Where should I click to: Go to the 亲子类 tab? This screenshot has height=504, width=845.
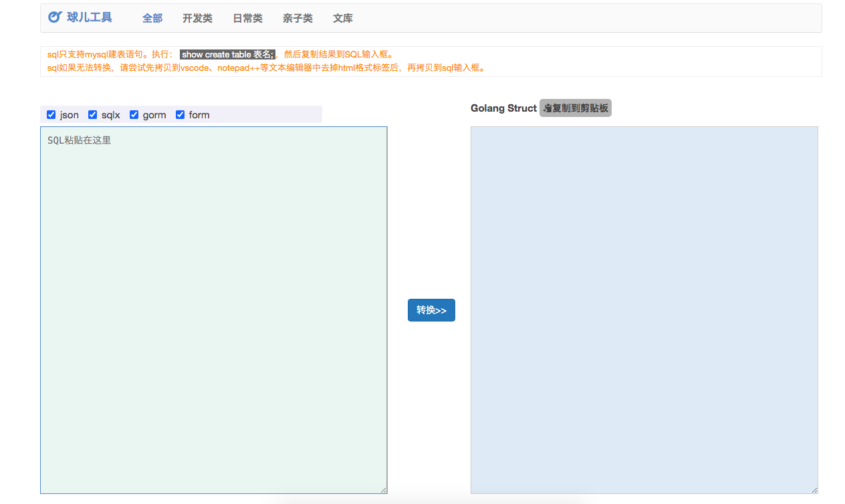[x=297, y=18]
